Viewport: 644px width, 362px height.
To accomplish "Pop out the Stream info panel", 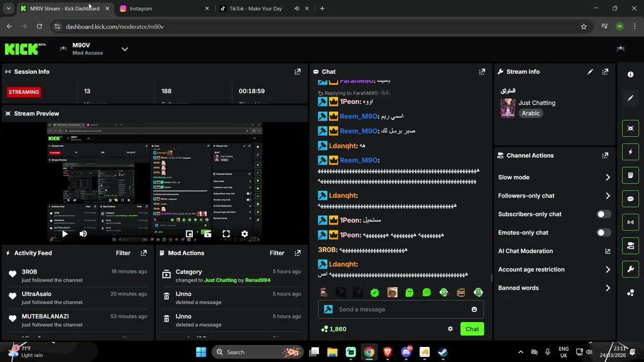I will coord(605,72).
